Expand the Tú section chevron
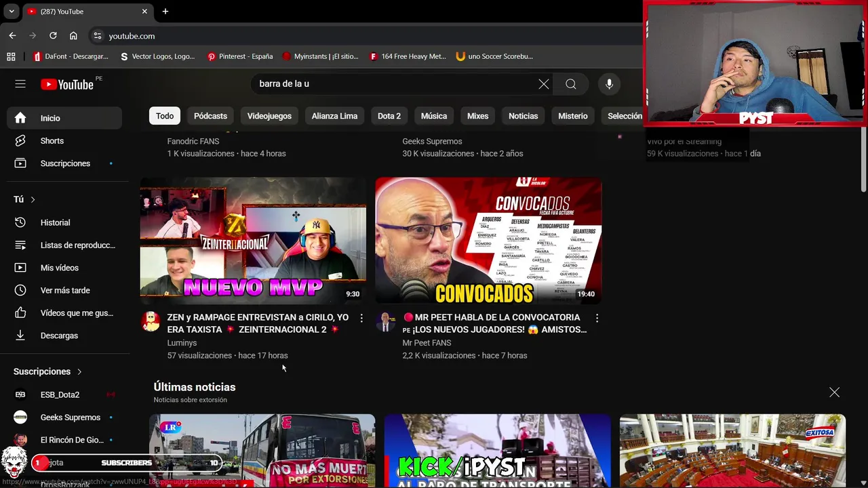Screen dimensions: 868x488 pos(33,199)
